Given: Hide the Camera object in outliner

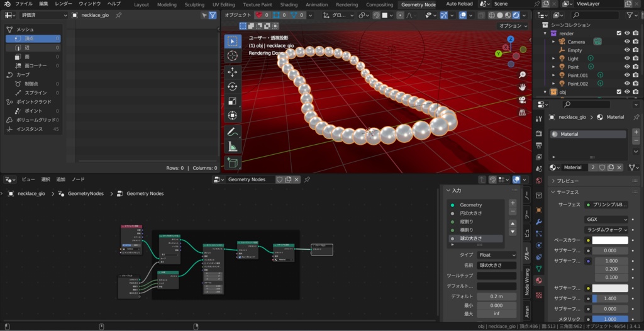Looking at the screenshot, I should (626, 42).
